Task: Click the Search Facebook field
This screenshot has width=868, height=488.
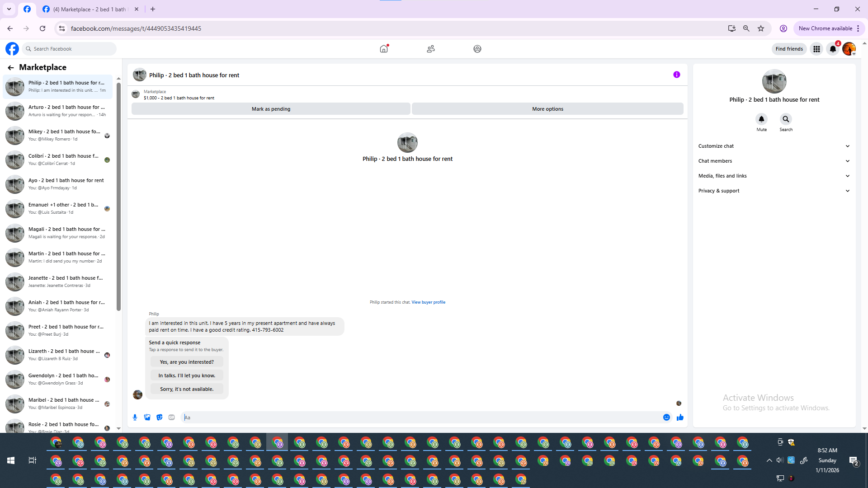Action: (x=69, y=49)
